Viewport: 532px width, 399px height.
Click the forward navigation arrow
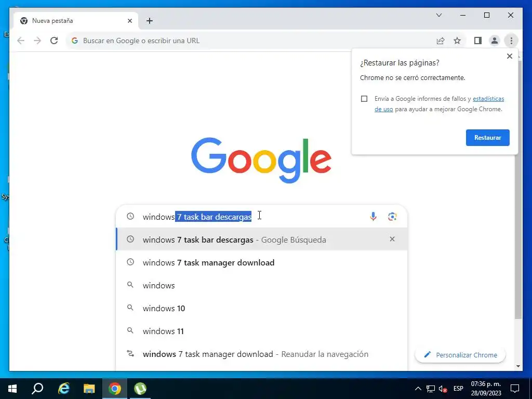click(x=37, y=41)
